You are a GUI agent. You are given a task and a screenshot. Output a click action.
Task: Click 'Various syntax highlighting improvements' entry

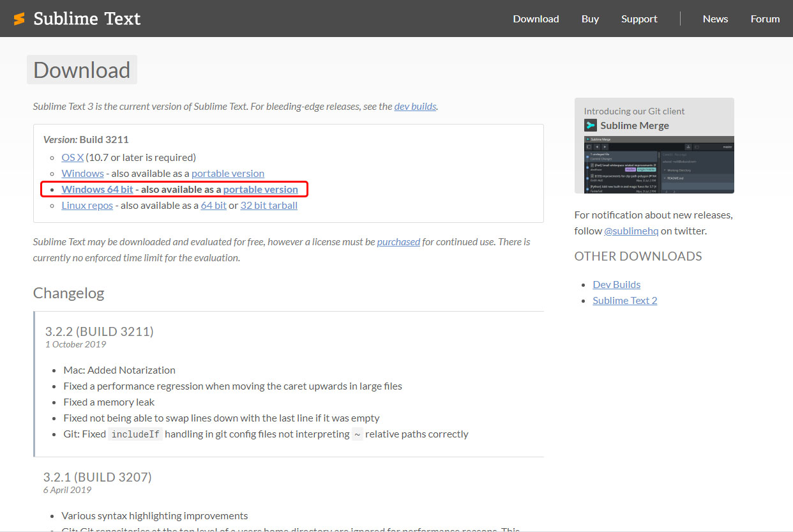click(155, 515)
